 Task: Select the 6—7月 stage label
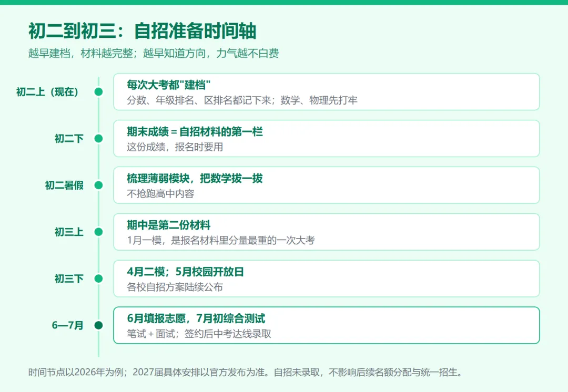(x=68, y=325)
